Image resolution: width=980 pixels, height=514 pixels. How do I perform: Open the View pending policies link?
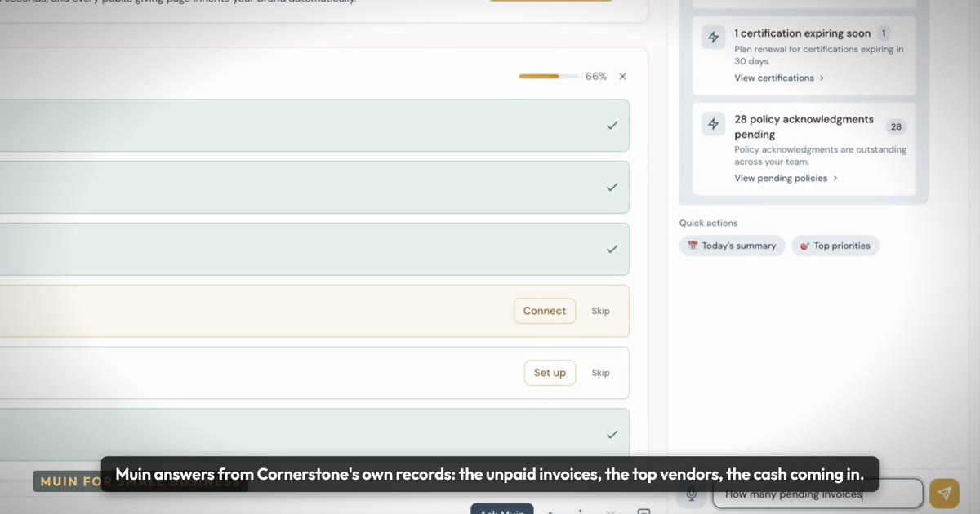pyautogui.click(x=786, y=179)
